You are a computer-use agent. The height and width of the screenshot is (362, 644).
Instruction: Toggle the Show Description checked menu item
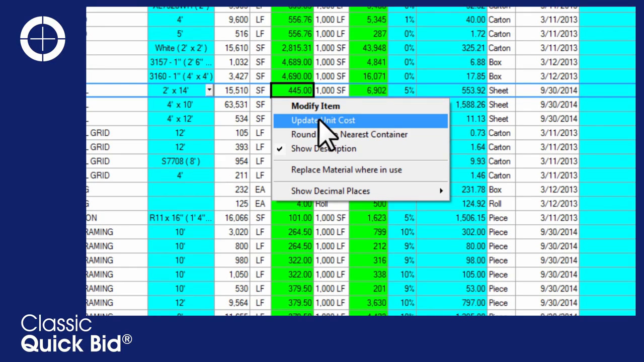360,148
